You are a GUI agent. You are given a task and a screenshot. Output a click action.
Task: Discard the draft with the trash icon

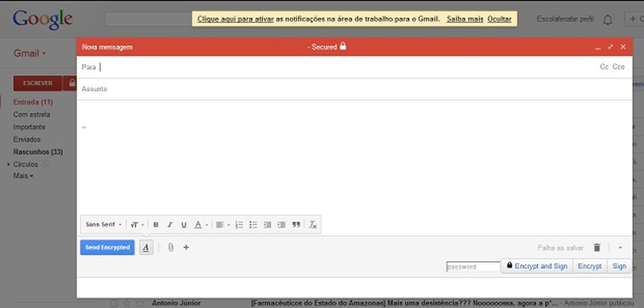tap(597, 247)
